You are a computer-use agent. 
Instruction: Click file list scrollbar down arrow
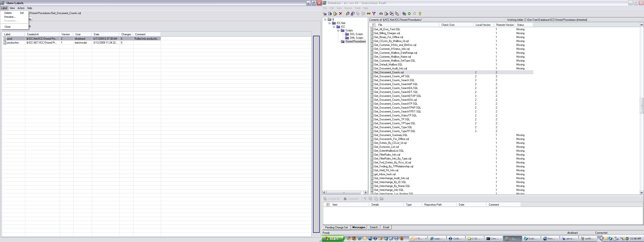[x=641, y=192]
